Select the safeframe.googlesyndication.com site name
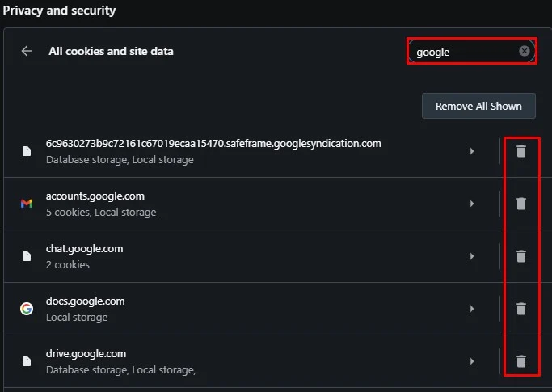552x392 pixels. [213, 144]
